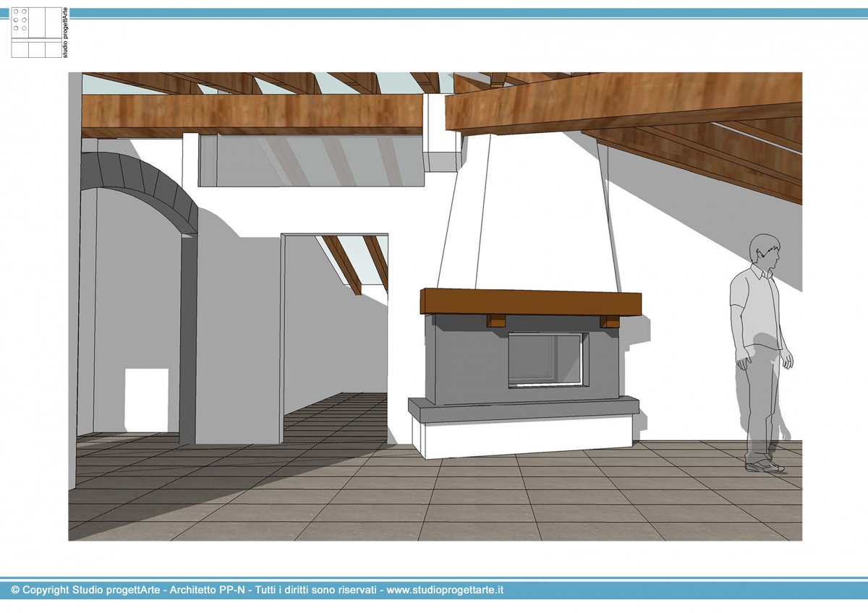Click the 'studio progettArte' vertical logo text
The image size is (868, 613).
tap(66, 32)
